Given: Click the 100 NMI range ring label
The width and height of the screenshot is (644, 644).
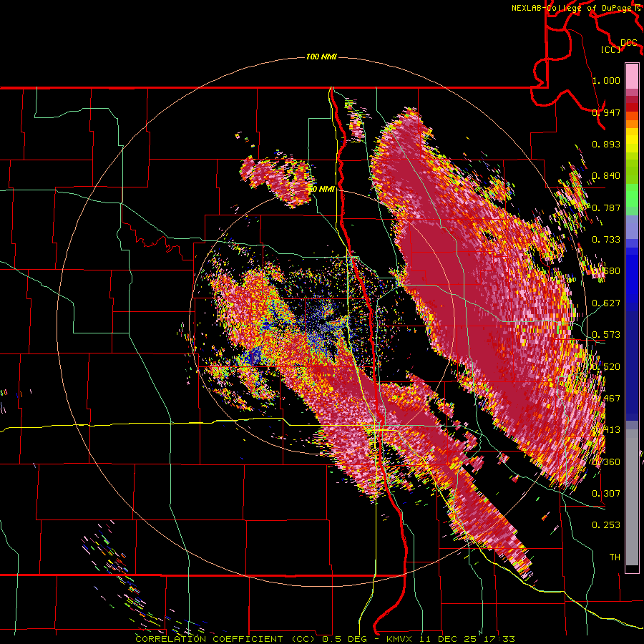Looking at the screenshot, I should [321, 57].
